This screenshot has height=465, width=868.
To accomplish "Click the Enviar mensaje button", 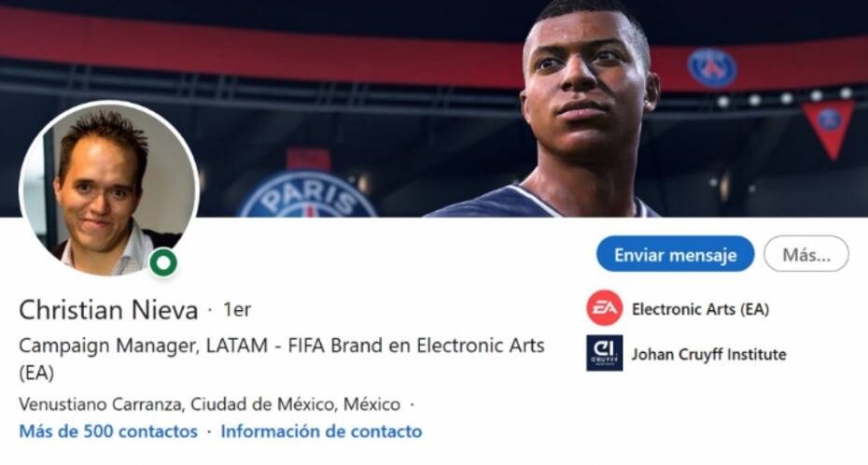I will (x=676, y=254).
